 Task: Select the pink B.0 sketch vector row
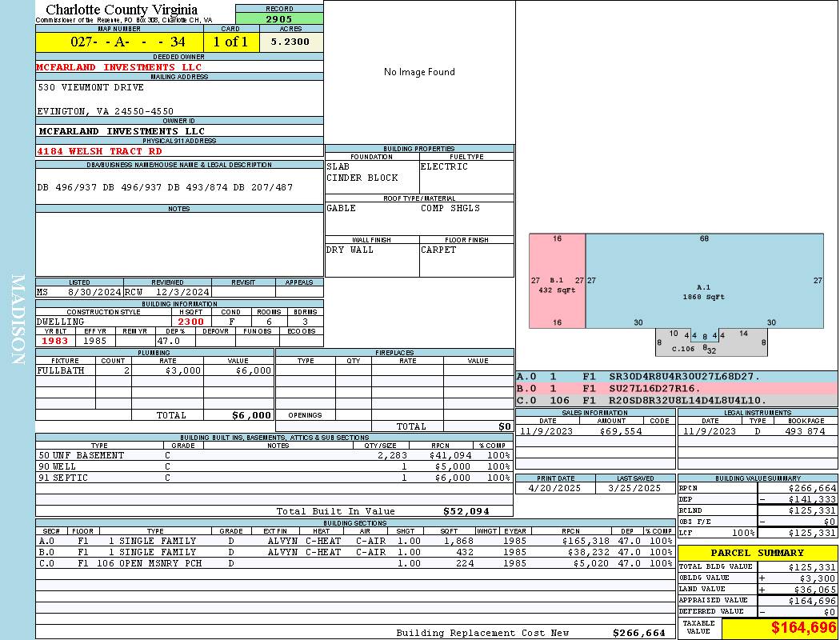677,388
